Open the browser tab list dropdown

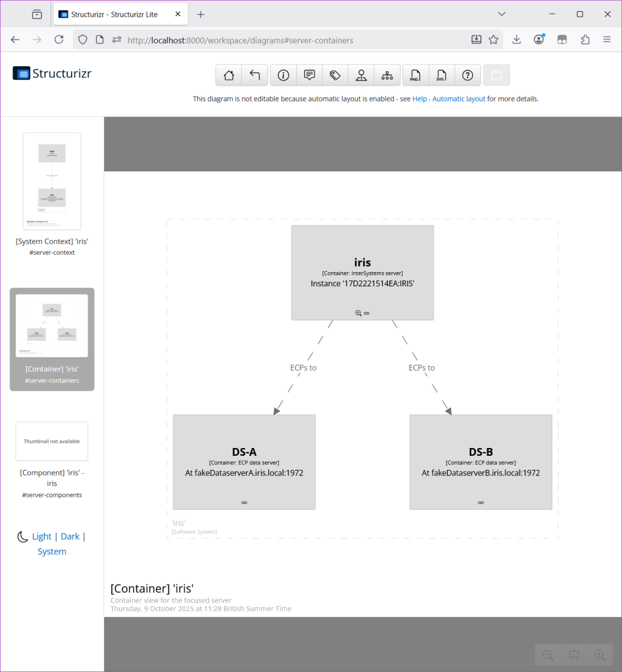click(502, 14)
